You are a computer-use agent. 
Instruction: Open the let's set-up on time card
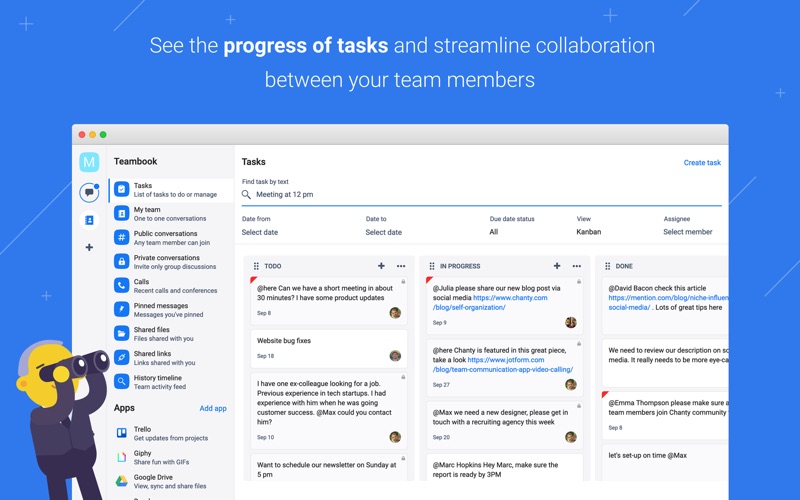coord(665,463)
